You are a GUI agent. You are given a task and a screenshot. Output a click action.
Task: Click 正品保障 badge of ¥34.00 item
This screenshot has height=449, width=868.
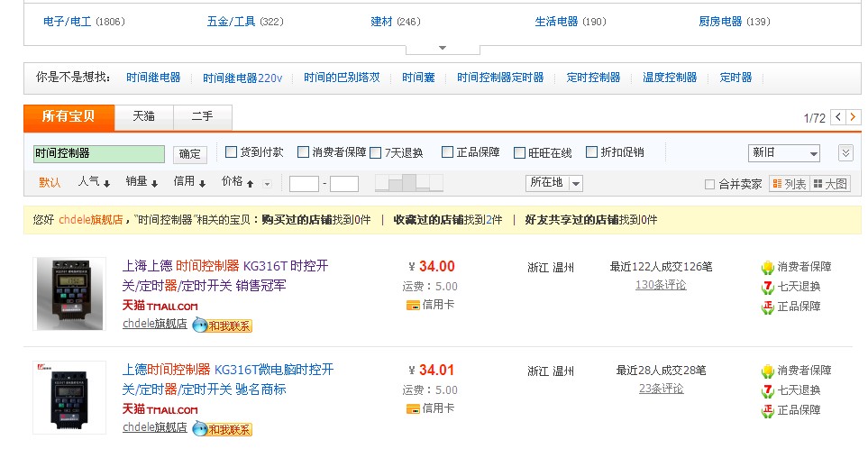pos(790,307)
